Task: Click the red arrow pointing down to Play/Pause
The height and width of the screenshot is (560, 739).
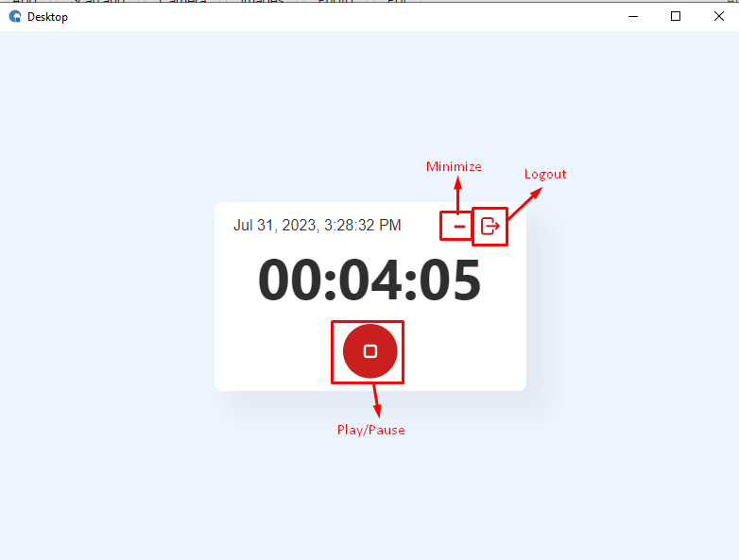Action: click(376, 400)
